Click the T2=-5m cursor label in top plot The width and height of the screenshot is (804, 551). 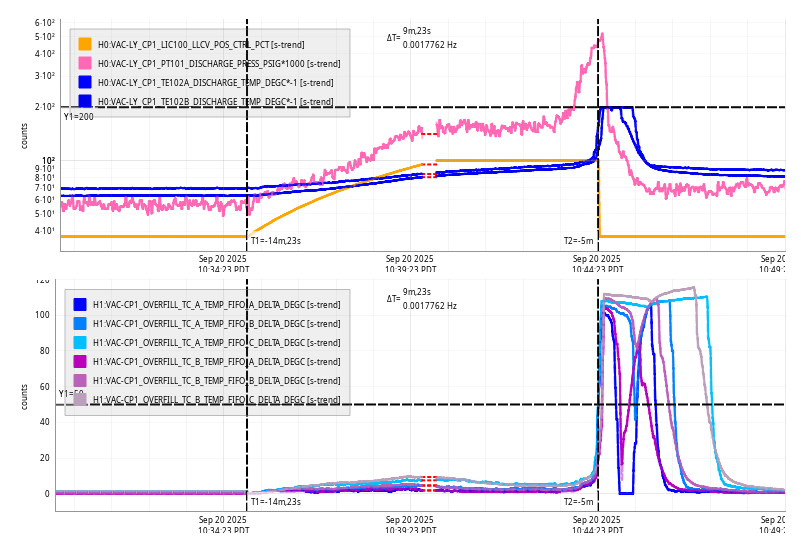pyautogui.click(x=578, y=240)
